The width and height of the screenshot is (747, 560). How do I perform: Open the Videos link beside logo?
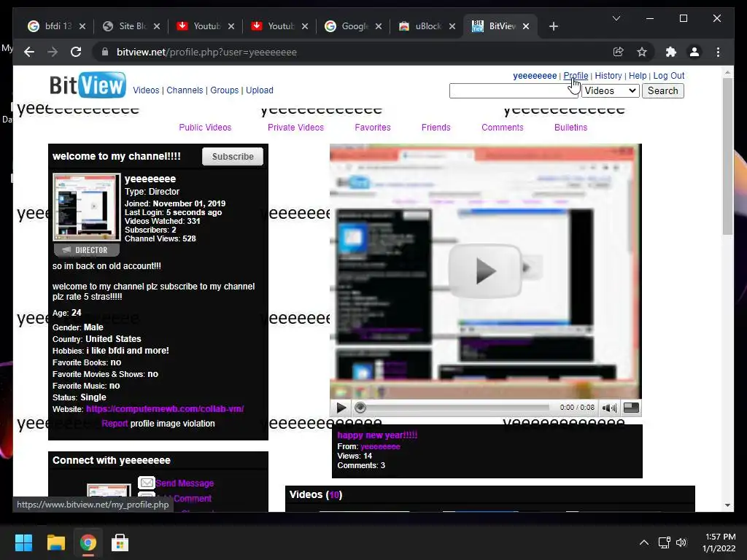pos(146,90)
